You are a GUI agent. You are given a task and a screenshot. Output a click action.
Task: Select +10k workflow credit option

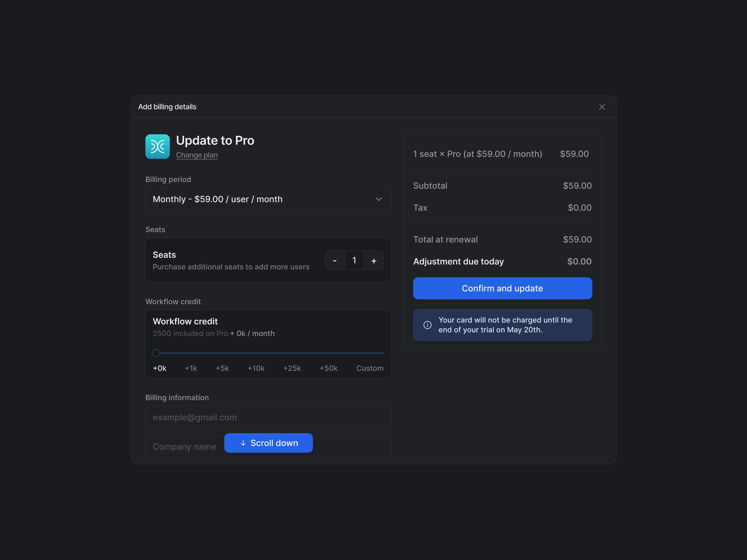pyautogui.click(x=256, y=368)
